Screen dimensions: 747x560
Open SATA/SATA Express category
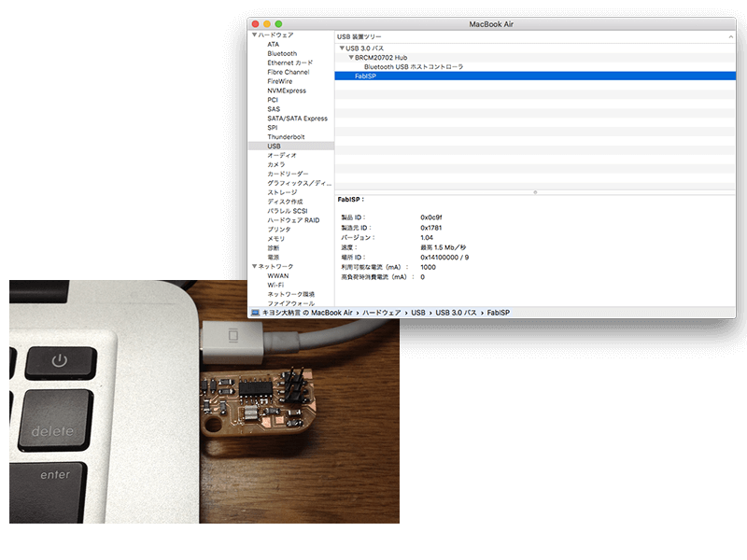pyautogui.click(x=297, y=119)
